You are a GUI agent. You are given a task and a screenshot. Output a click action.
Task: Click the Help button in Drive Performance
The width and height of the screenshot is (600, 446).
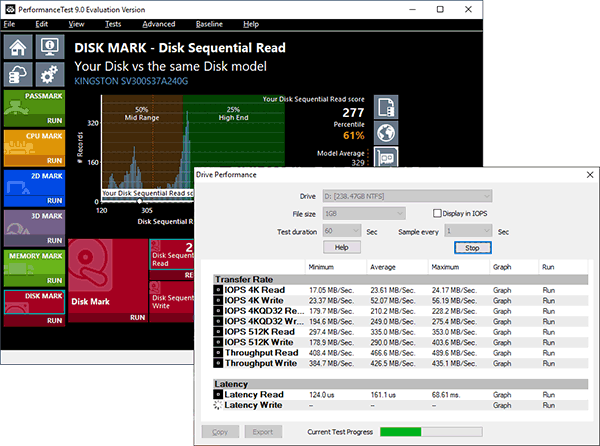[342, 247]
